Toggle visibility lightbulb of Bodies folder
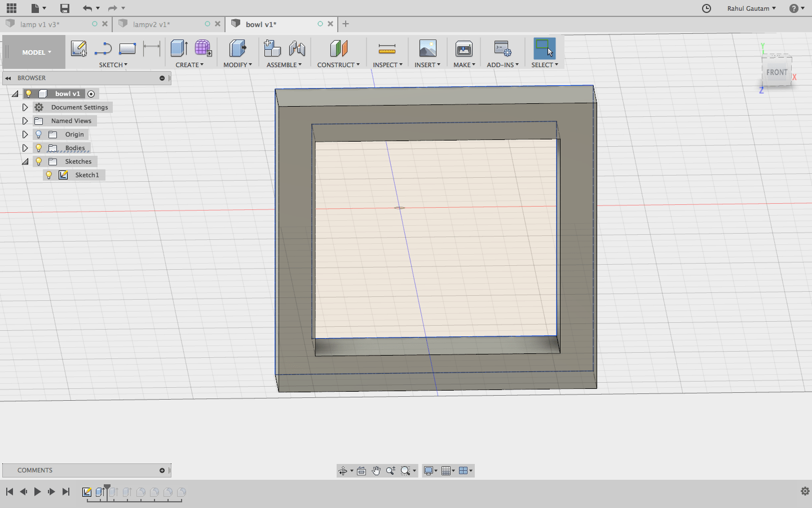Screen dimensions: 812x508 [38, 148]
